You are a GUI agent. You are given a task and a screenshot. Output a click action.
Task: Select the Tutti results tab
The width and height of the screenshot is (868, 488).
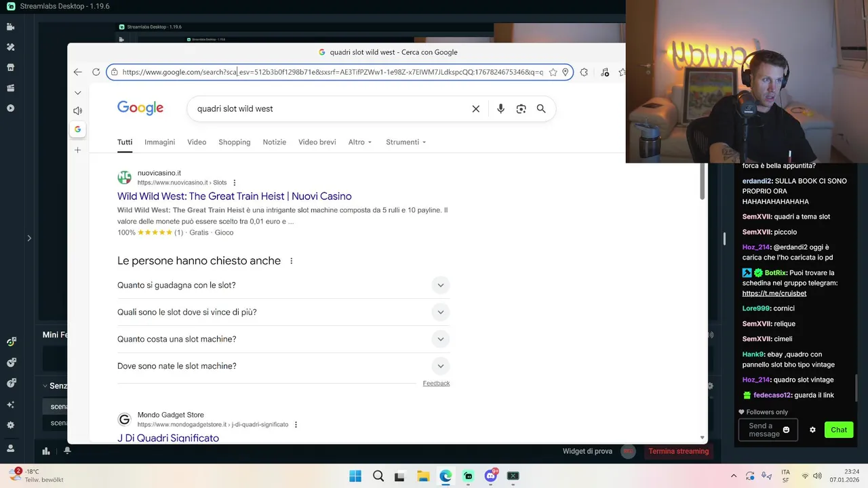pyautogui.click(x=125, y=142)
